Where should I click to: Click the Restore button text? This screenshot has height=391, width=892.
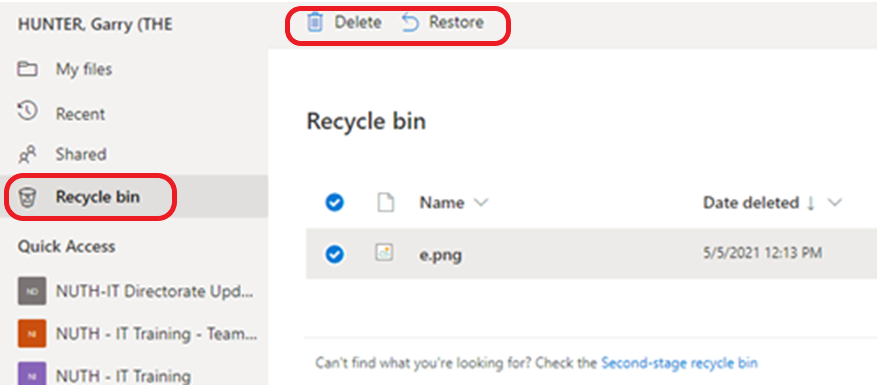[456, 23]
